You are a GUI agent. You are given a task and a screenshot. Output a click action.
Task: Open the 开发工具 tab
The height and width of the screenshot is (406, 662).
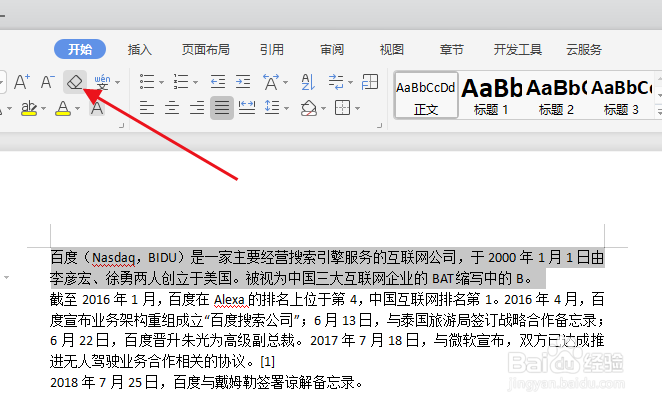[518, 50]
